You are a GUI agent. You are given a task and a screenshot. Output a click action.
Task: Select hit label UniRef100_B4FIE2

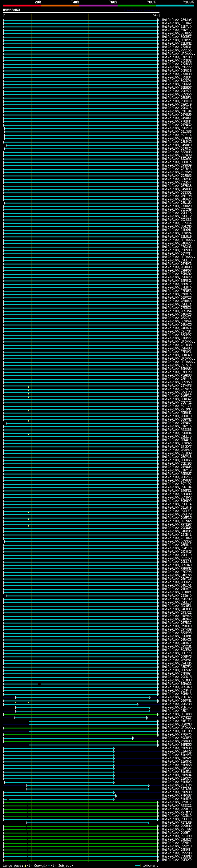pyautogui.click(x=177, y=721)
